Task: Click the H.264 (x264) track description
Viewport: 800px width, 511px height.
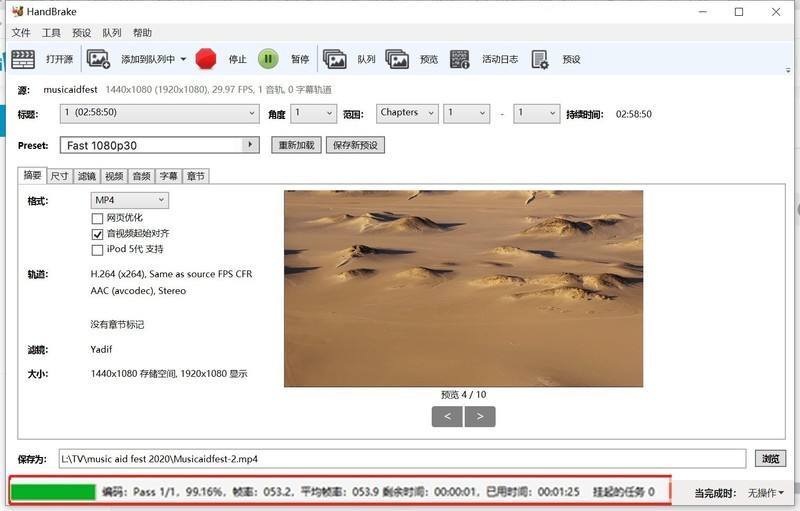Action: [x=171, y=274]
